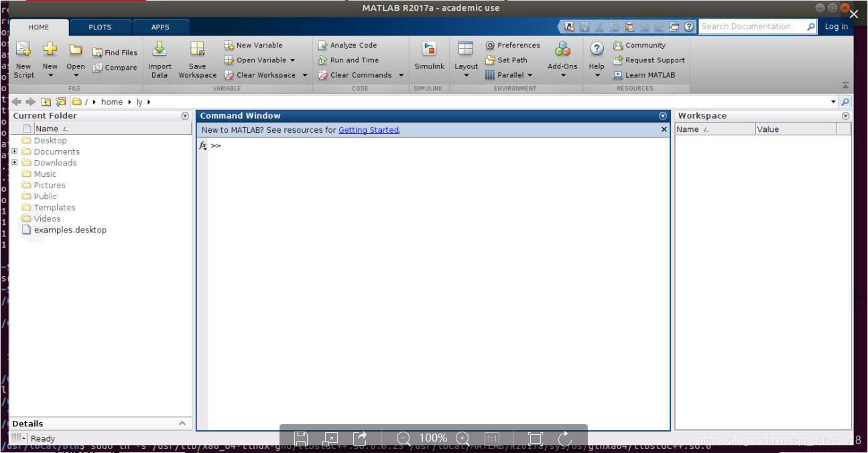Screen dimensions: 868x453
Task: Expand the Clear Commands dropdown arrow
Action: click(x=401, y=75)
